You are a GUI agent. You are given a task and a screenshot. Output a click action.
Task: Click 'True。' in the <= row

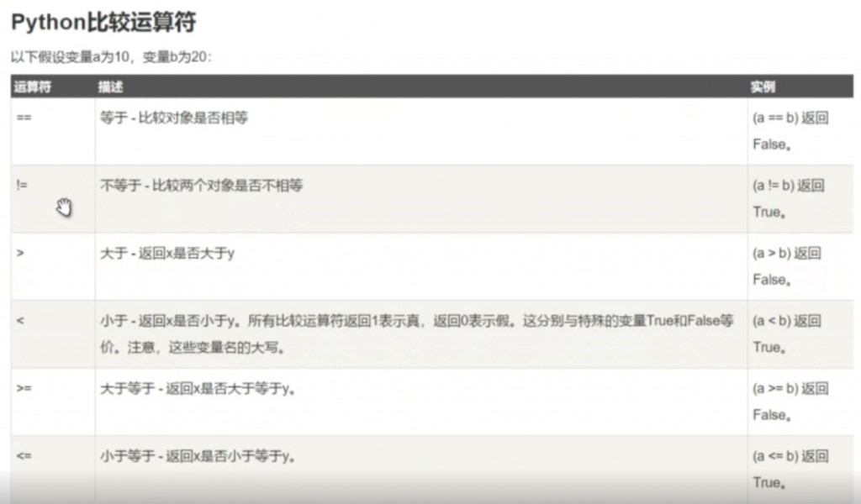click(769, 483)
